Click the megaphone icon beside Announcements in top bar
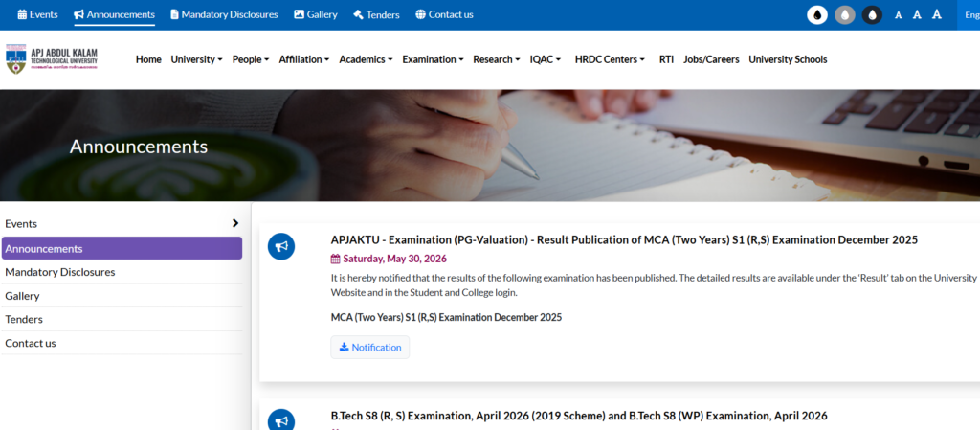The width and height of the screenshot is (980, 430). (x=78, y=14)
